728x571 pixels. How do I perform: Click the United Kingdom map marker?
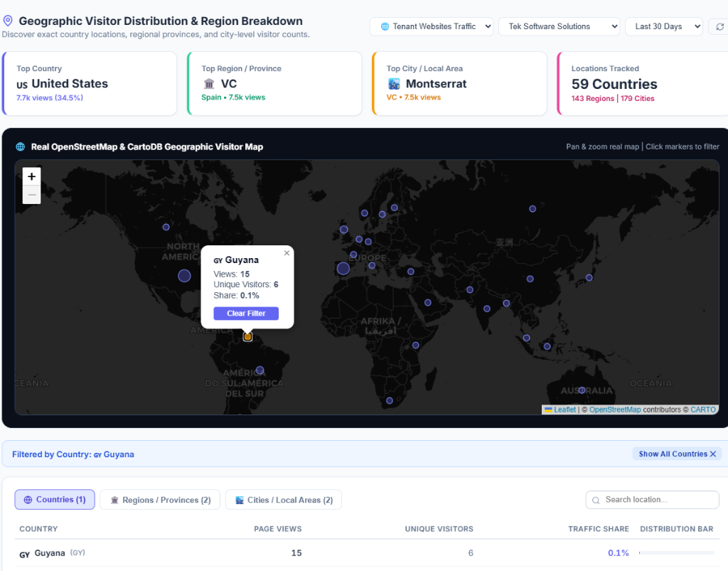344,230
